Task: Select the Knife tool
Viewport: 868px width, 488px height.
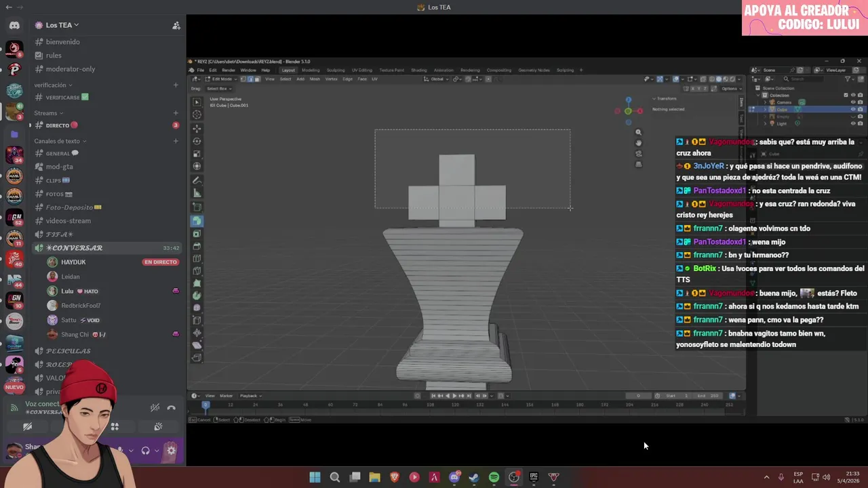Action: [197, 271]
